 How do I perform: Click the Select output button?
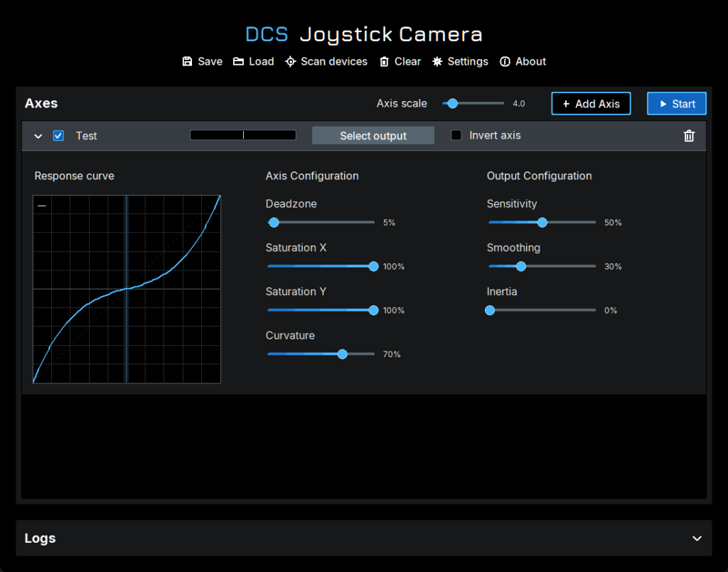pyautogui.click(x=373, y=136)
